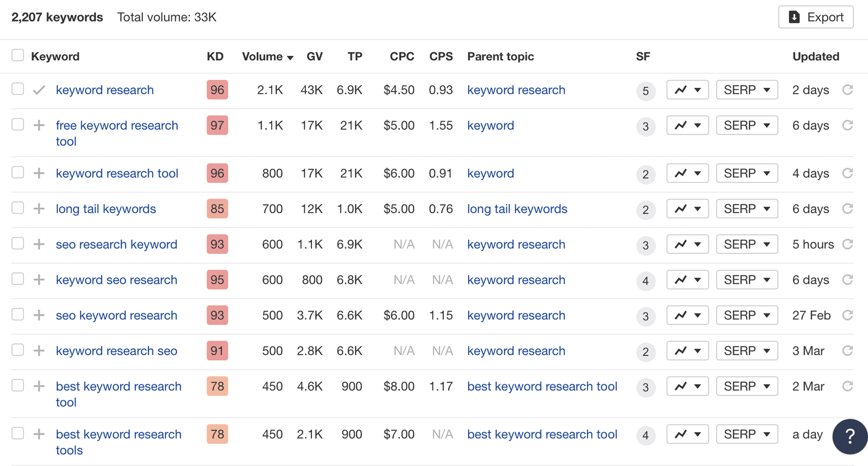Screen dimensions: 868x466
Task: Click plus icon for 'seo keyword research'
Action: click(39, 315)
